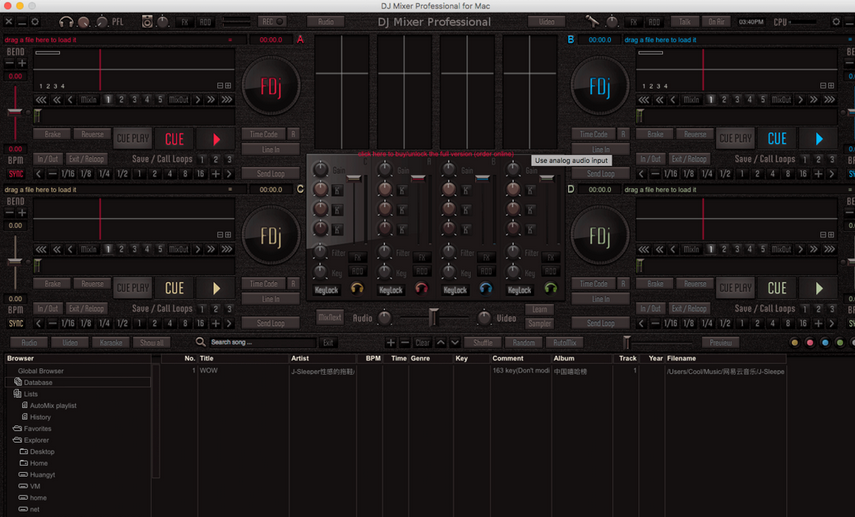Expand Favorites folder in browser tree
The height and width of the screenshot is (517, 855).
37,428
